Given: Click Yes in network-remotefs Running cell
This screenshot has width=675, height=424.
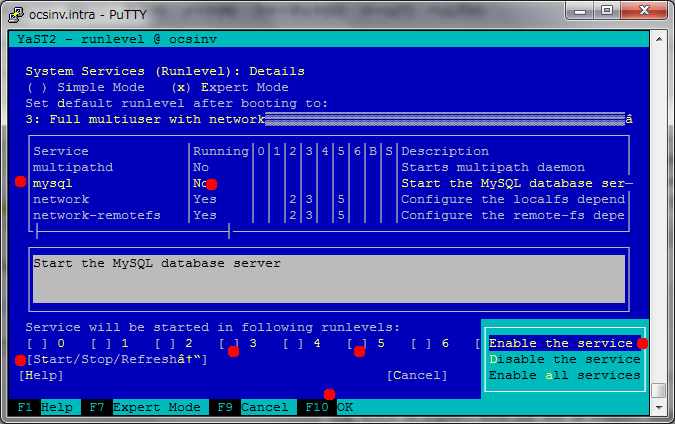Looking at the screenshot, I should point(204,215).
